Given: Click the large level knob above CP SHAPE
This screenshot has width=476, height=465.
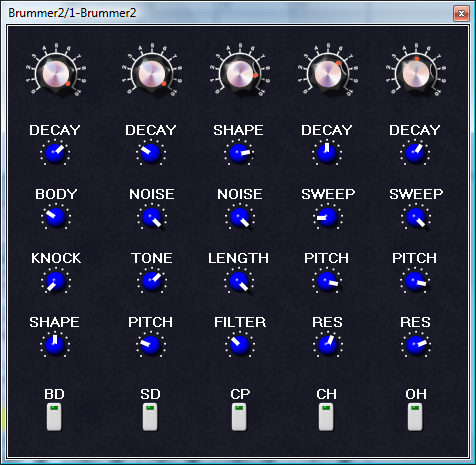Looking at the screenshot, I should pyautogui.click(x=240, y=74).
